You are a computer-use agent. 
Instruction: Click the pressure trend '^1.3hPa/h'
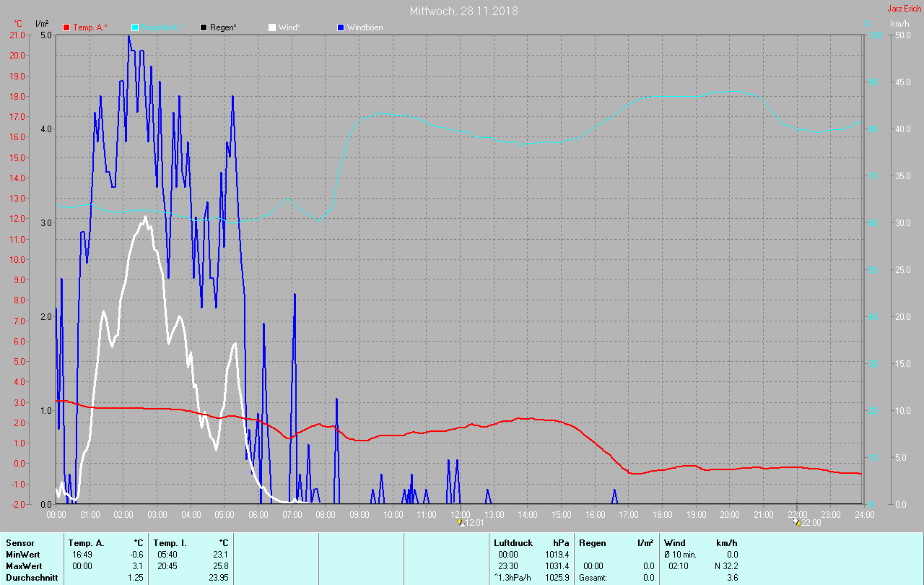pyautogui.click(x=513, y=578)
